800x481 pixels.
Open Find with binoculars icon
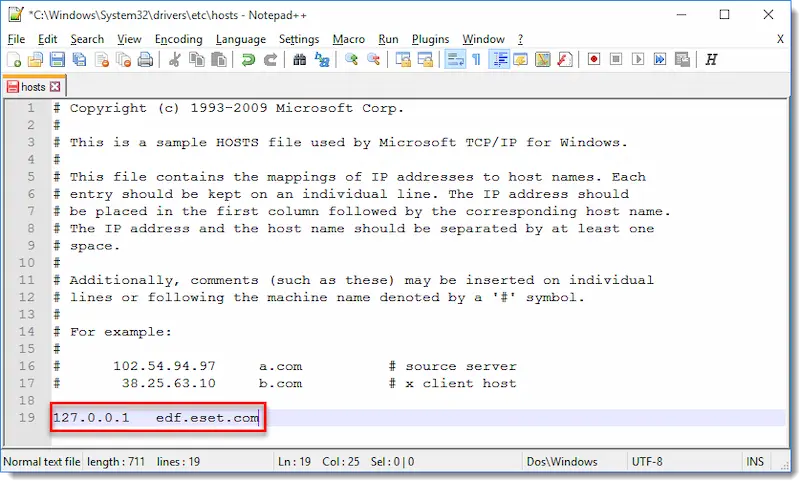click(x=299, y=60)
